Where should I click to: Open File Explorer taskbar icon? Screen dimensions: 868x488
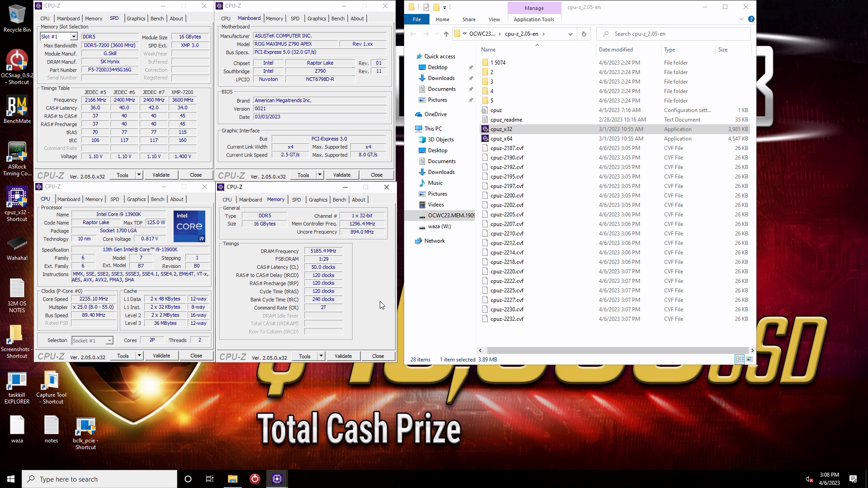click(232, 479)
